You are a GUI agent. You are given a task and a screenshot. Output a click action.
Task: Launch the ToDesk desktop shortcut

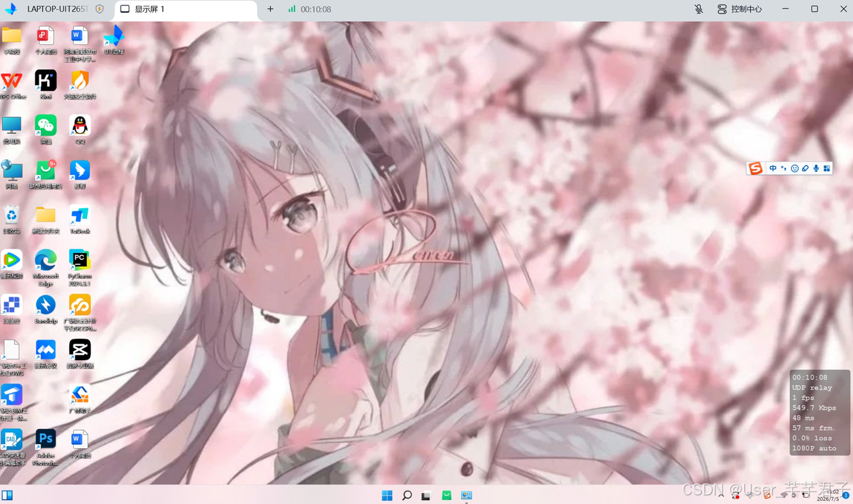click(80, 219)
